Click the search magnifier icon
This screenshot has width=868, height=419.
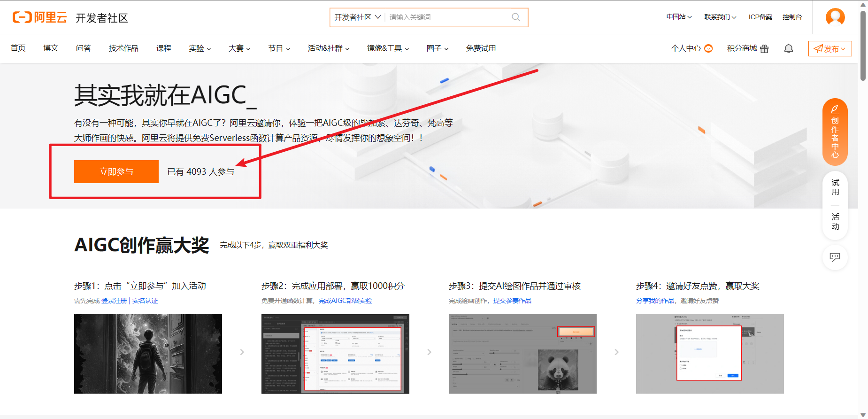click(x=516, y=17)
